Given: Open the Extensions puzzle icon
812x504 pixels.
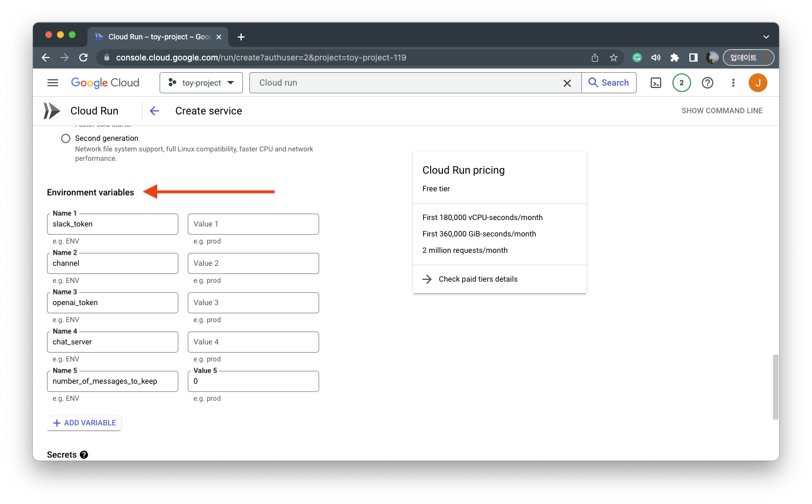Looking at the screenshot, I should coord(675,57).
